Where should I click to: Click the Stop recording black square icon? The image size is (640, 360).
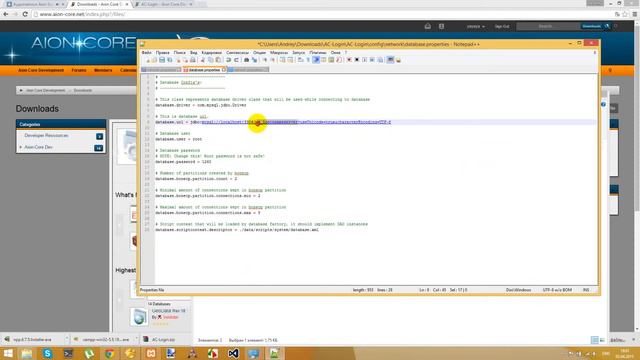[357, 60]
